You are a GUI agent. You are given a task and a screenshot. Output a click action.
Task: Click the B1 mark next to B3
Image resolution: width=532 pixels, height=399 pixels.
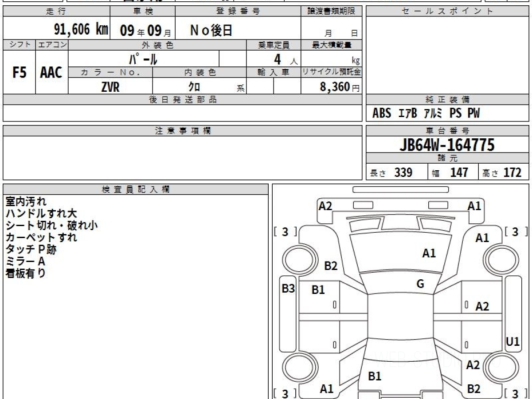[318, 290]
